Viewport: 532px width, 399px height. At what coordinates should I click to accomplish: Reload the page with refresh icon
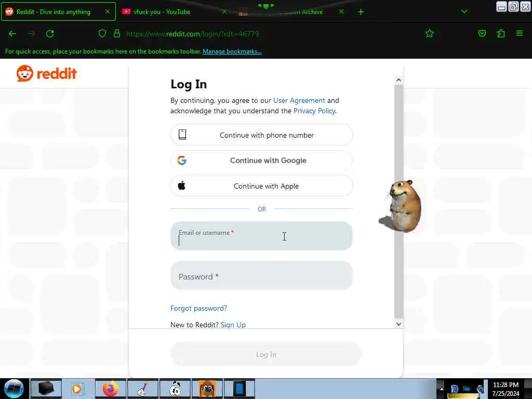[x=50, y=34]
